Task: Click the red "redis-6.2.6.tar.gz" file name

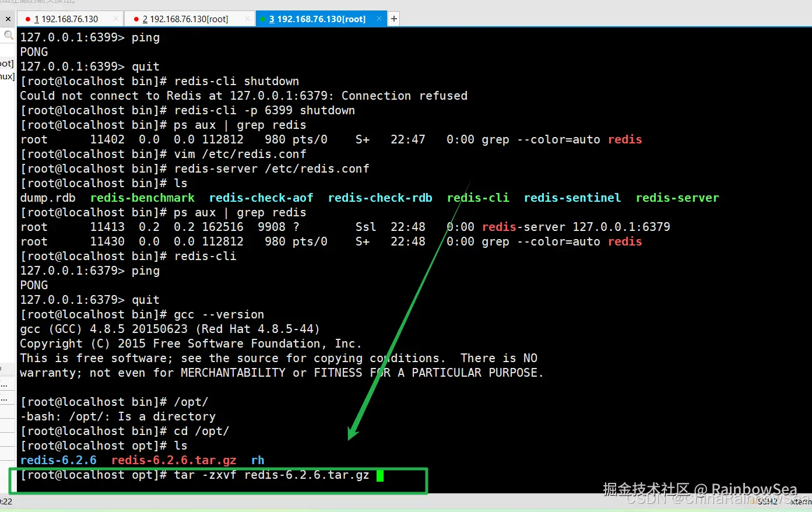Action: tap(174, 460)
